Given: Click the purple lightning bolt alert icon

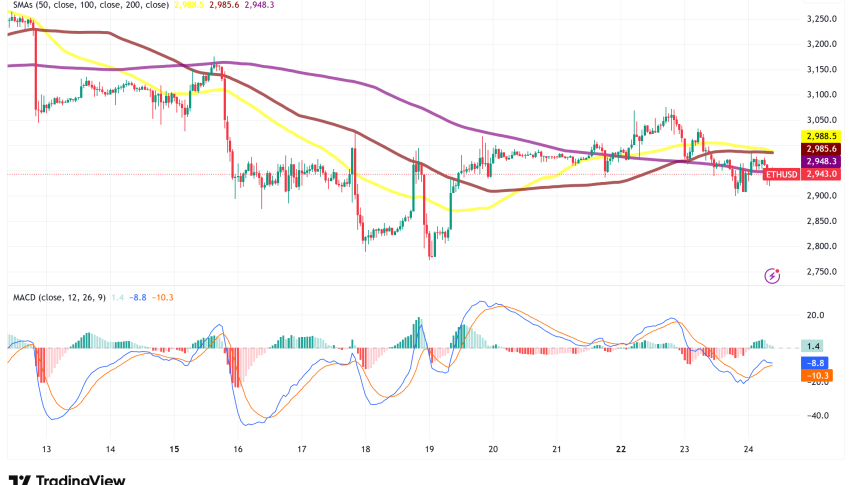Looking at the screenshot, I should click(772, 274).
